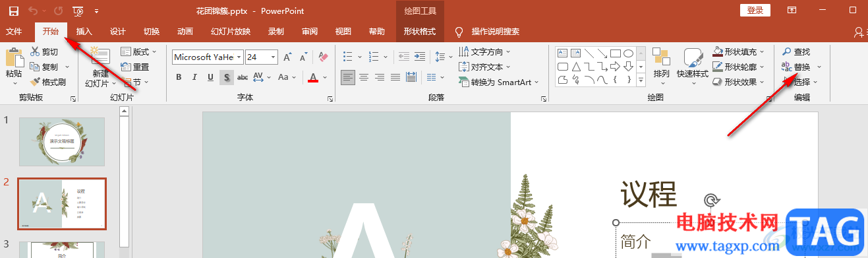Open Convert to SmartArt (转换为 SmartArt) dropdown
Viewport: 868px width, 258px height.
pos(499,82)
